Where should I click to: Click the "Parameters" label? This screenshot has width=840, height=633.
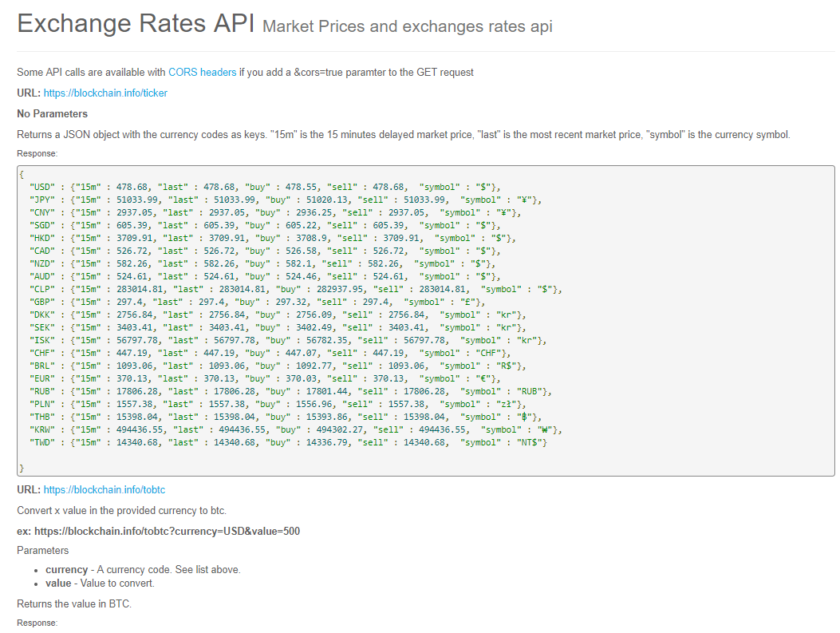click(x=43, y=551)
